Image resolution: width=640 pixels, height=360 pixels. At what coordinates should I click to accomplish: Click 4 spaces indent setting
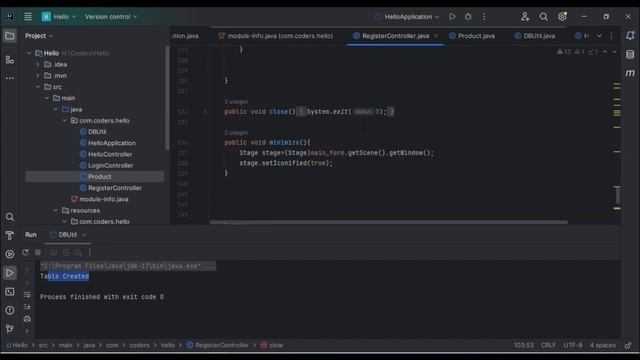click(602, 345)
